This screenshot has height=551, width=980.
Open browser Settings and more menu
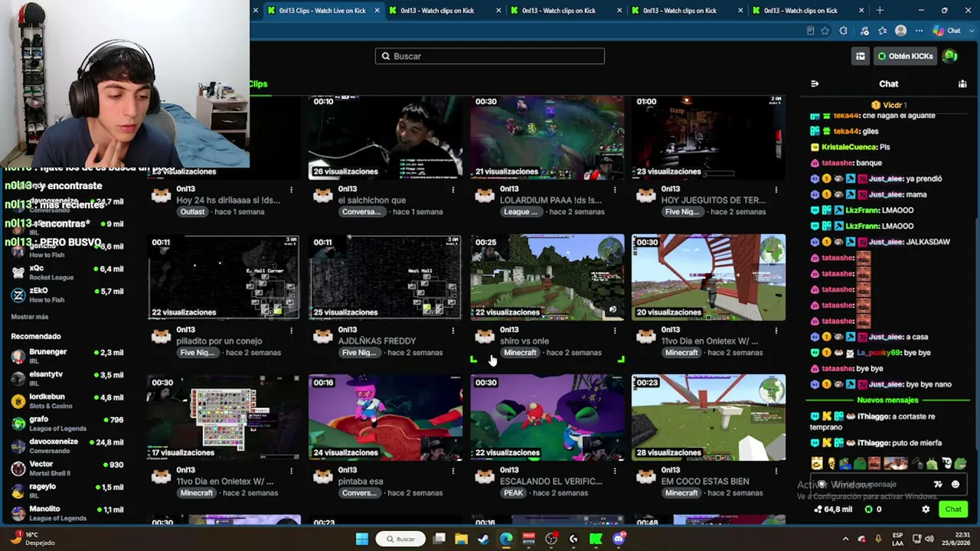click(919, 31)
